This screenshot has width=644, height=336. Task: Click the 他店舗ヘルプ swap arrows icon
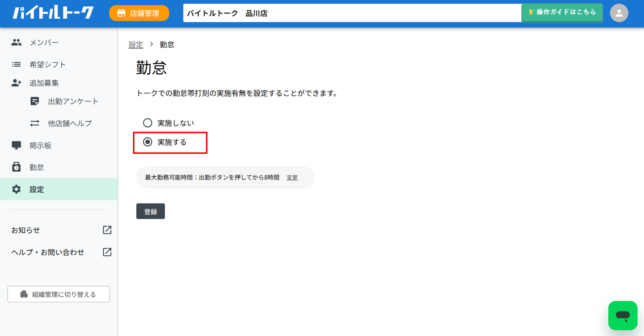(35, 123)
